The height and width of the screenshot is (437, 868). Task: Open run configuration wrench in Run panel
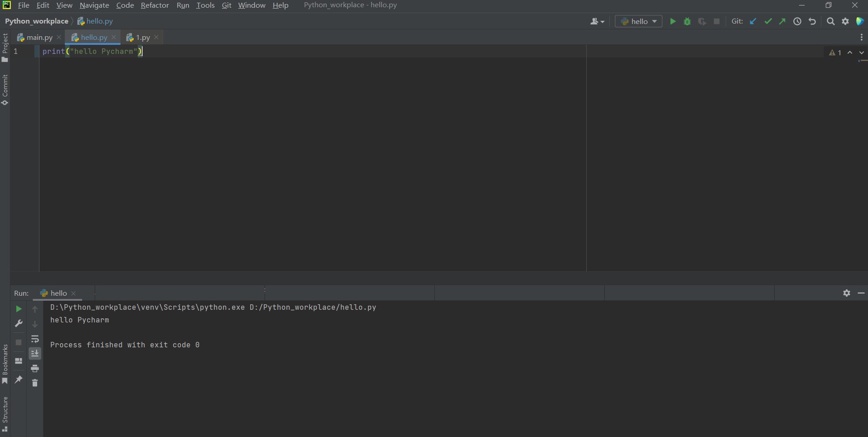[x=19, y=323]
